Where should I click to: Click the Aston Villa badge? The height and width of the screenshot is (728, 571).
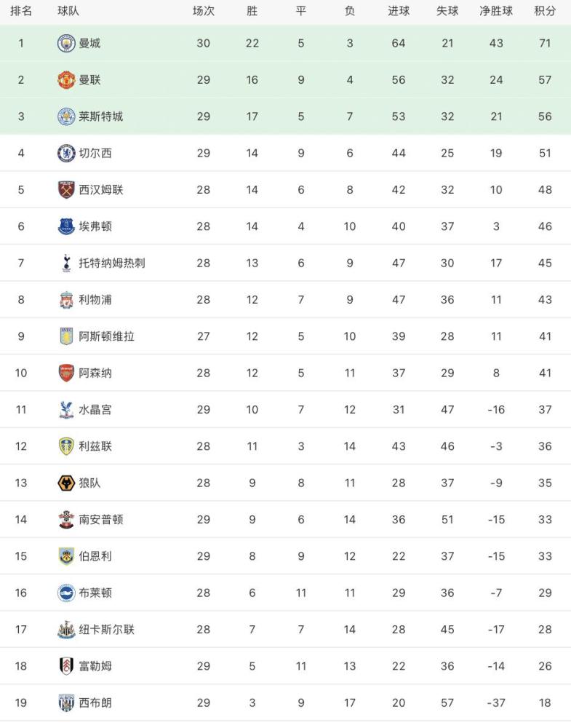coord(66,336)
